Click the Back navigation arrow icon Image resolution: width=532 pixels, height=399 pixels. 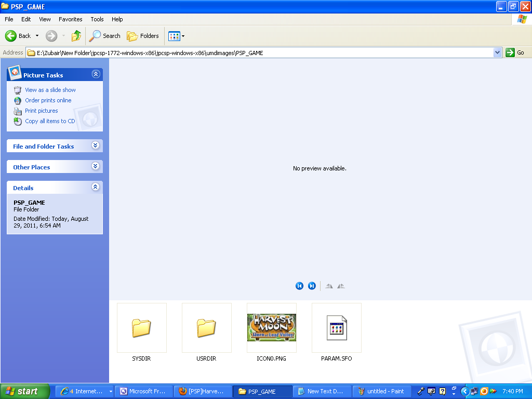pyautogui.click(x=11, y=36)
